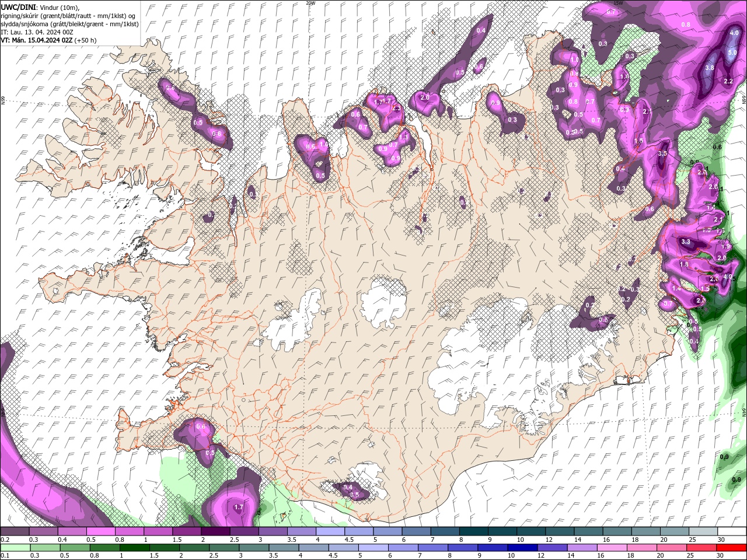The image size is (747, 560).
Task: Pick the rain legend swatch starting at 3
Action: point(253,548)
